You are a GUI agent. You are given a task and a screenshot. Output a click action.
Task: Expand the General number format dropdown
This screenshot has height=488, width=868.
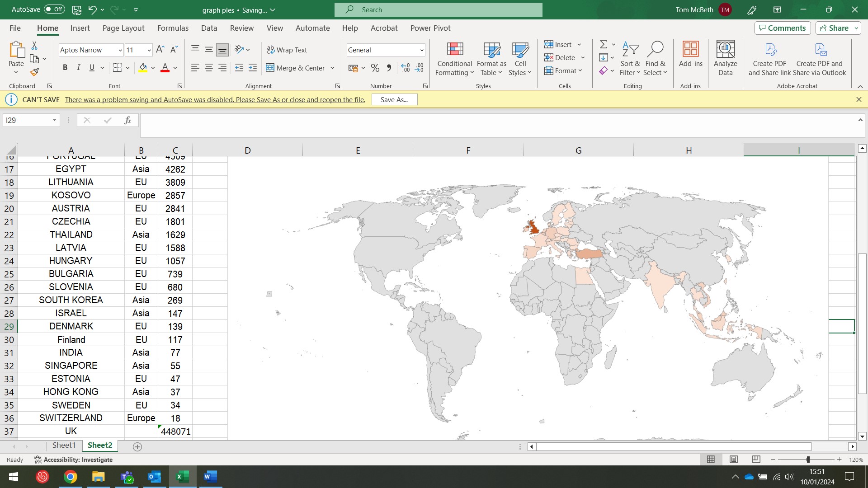[421, 50]
